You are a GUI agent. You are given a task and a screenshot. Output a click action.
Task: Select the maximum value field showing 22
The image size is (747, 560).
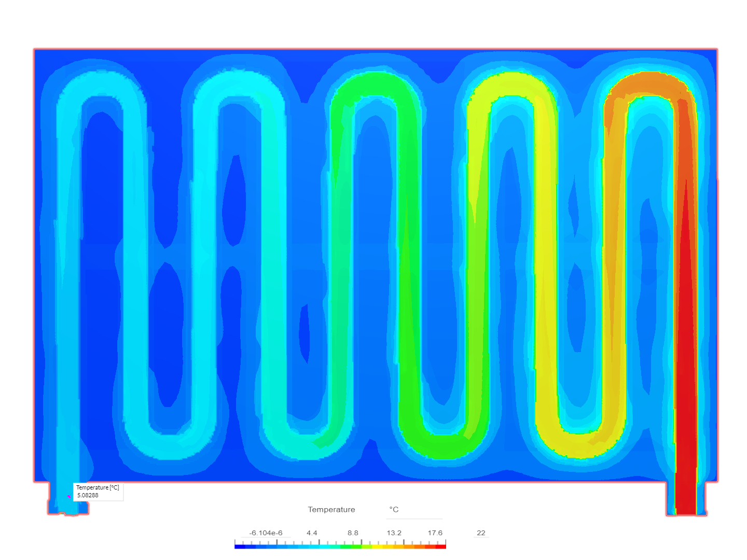pyautogui.click(x=480, y=533)
